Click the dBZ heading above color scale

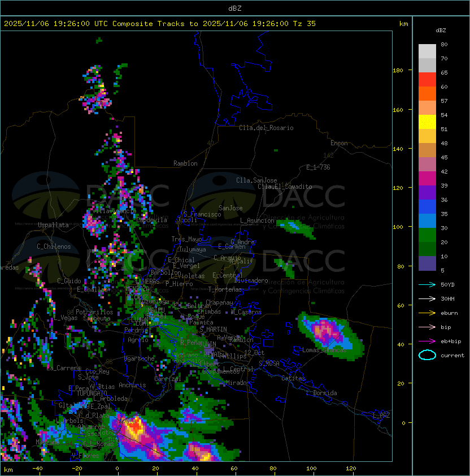point(441,31)
